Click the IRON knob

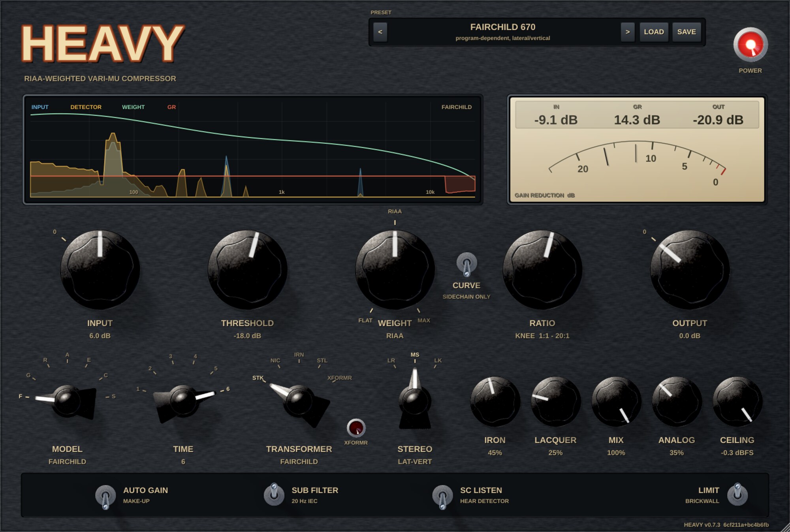coord(495,401)
